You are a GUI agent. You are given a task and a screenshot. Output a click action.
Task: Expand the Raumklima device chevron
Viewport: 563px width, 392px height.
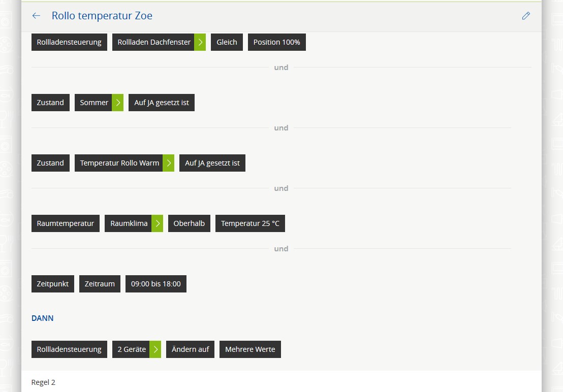coord(158,223)
